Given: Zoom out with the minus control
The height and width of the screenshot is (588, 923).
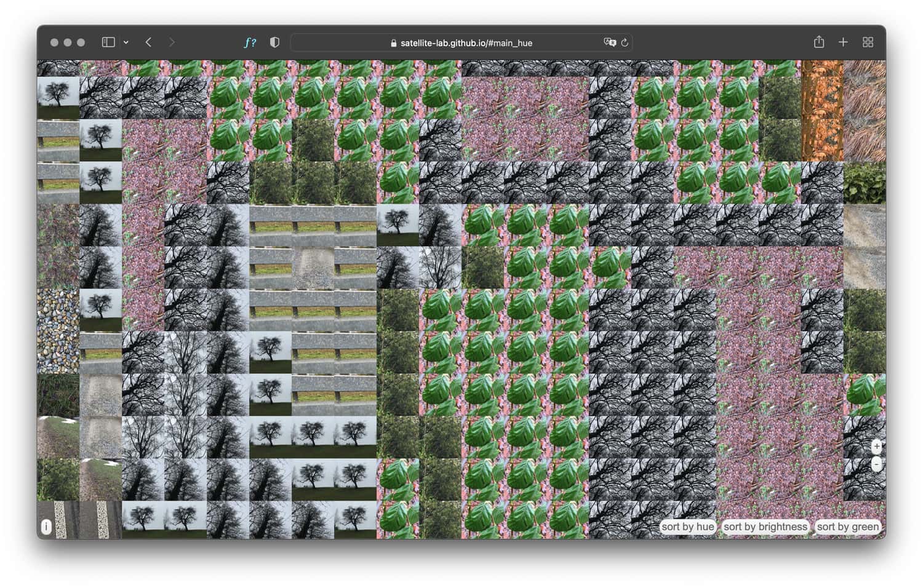Looking at the screenshot, I should (877, 465).
